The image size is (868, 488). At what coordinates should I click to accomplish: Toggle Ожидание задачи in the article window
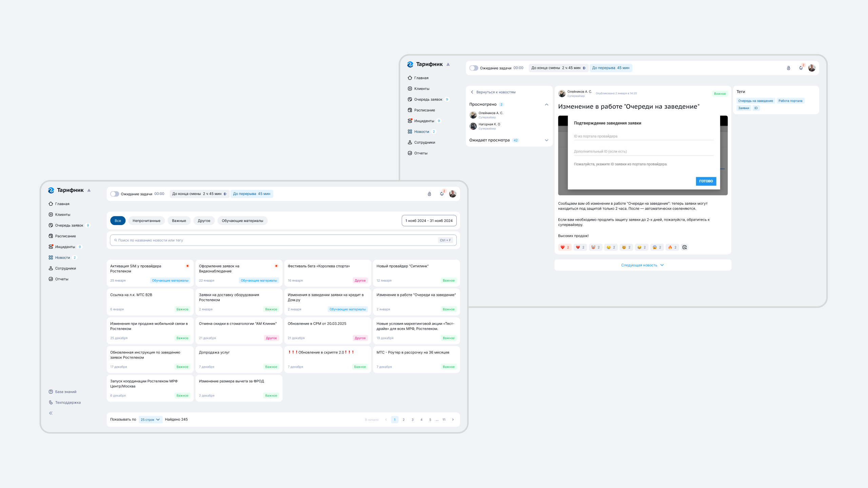click(474, 68)
